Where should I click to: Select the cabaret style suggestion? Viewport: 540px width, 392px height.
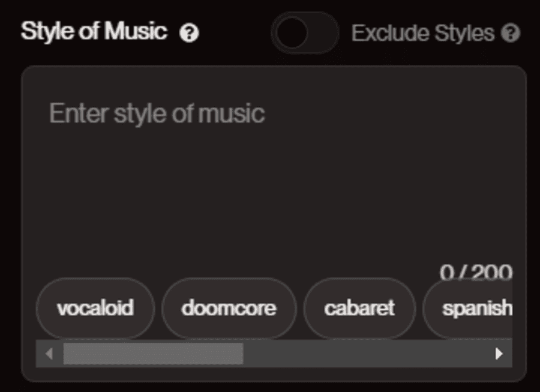[359, 308]
